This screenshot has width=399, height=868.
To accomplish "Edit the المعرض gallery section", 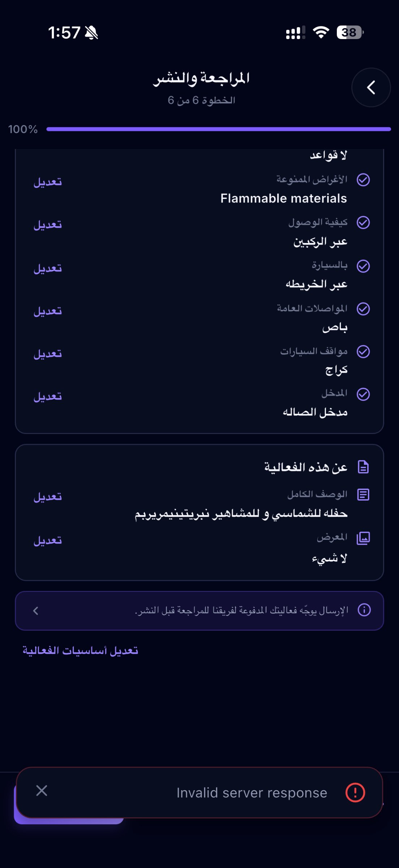I will click(x=48, y=540).
